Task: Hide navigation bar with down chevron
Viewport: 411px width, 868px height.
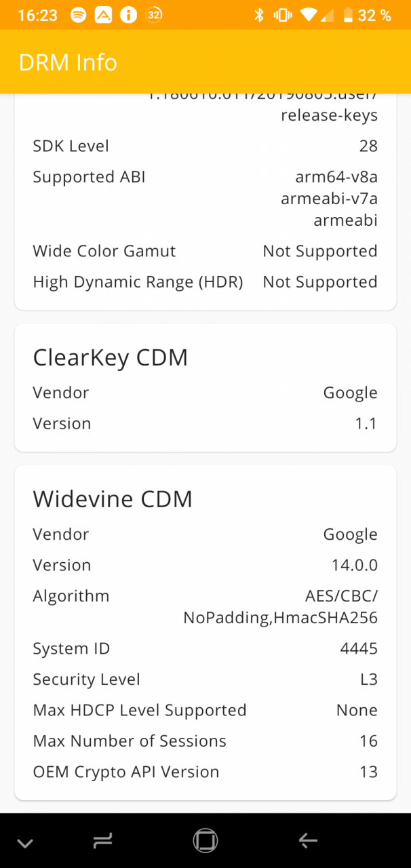Action: pos(25,843)
